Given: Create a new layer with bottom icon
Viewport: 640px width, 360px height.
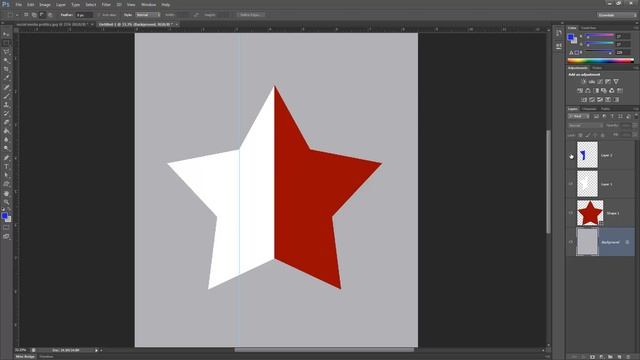Looking at the screenshot, I should tap(619, 357).
